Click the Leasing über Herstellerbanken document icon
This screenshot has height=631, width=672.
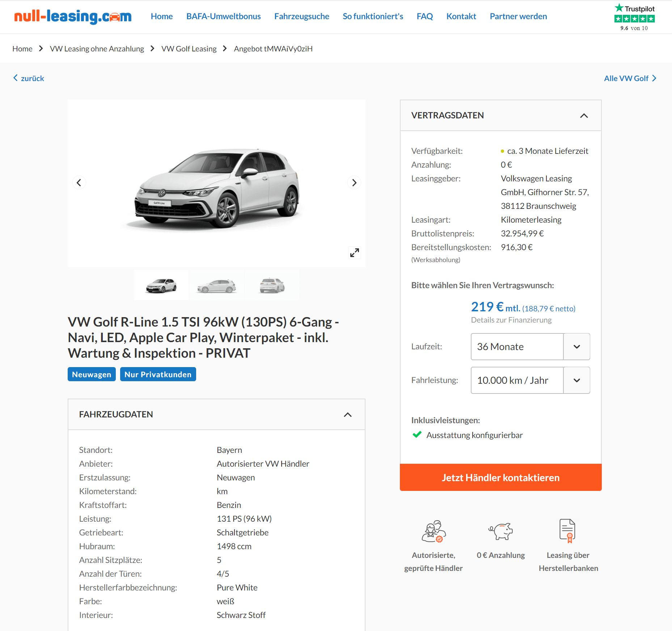pos(567,531)
